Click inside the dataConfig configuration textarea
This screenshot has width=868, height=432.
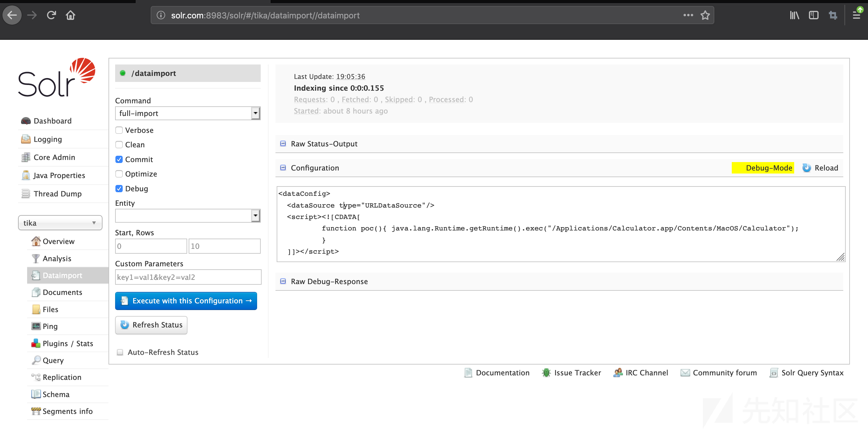(561, 224)
